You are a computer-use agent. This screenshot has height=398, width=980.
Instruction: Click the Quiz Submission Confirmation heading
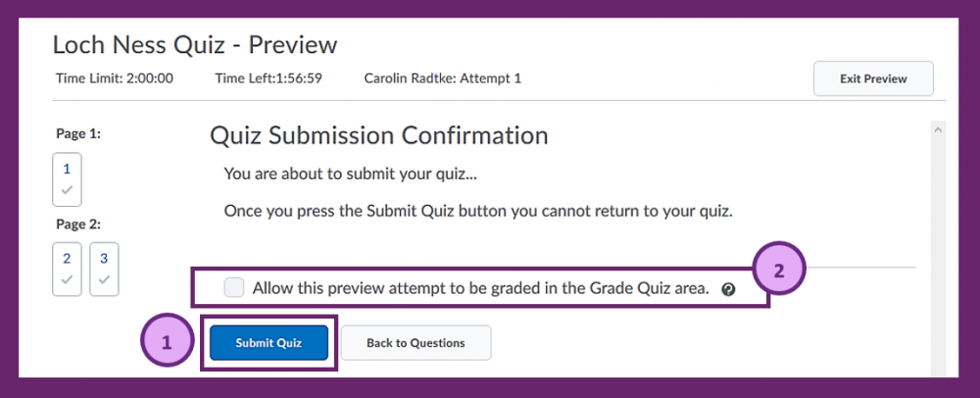(x=378, y=135)
